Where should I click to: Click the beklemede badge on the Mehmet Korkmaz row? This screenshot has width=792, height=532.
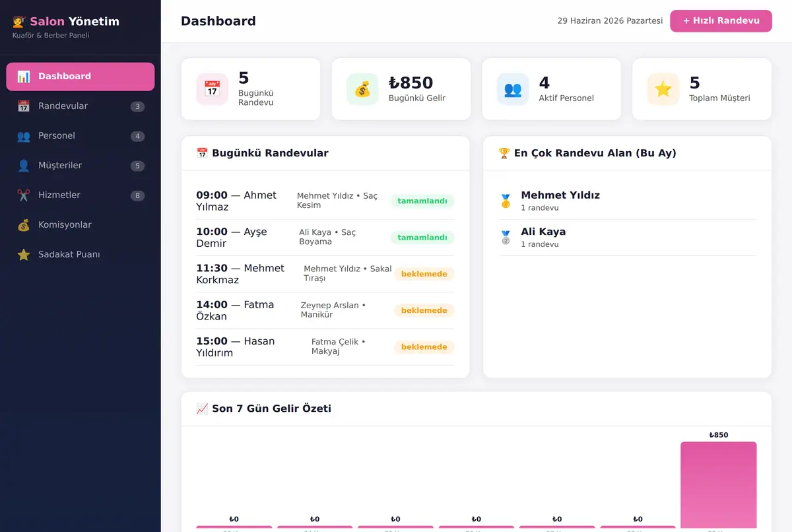tap(424, 274)
